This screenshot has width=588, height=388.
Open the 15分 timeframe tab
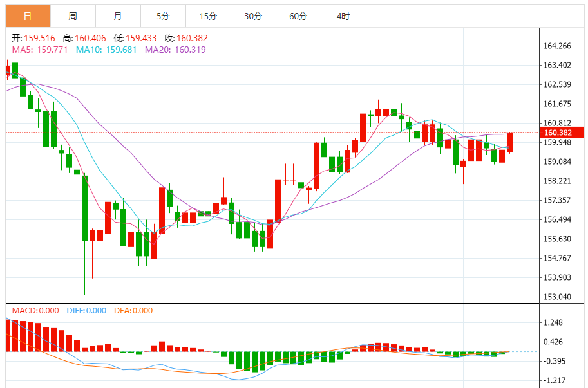click(208, 16)
